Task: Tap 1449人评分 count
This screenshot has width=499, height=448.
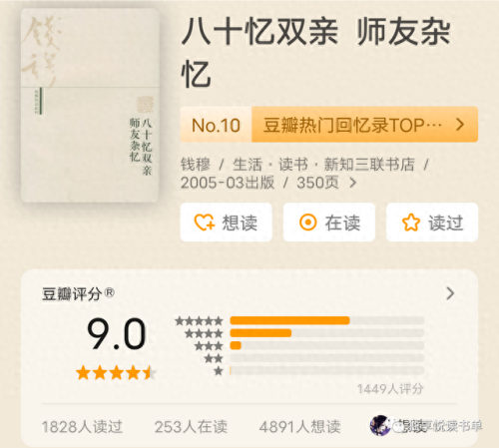Action: [x=390, y=388]
